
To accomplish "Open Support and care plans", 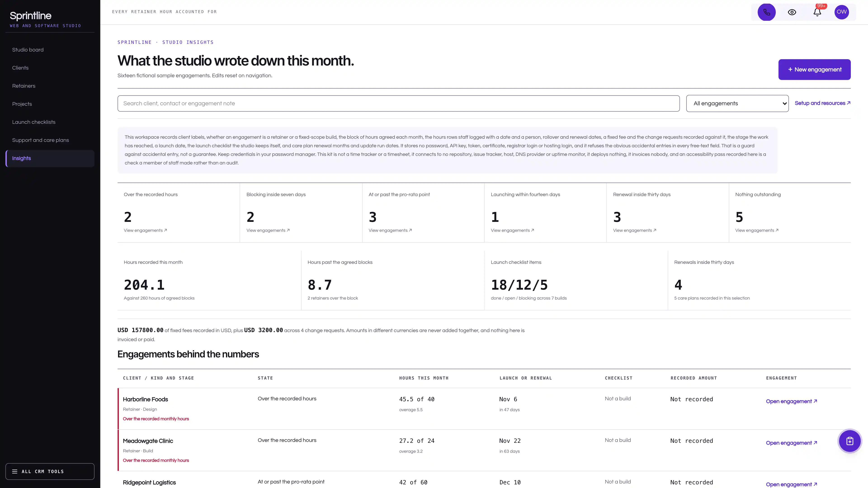I will pos(50,140).
